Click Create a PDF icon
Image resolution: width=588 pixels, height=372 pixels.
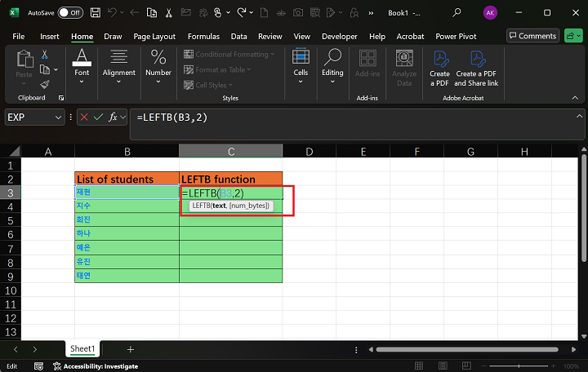[x=439, y=65]
